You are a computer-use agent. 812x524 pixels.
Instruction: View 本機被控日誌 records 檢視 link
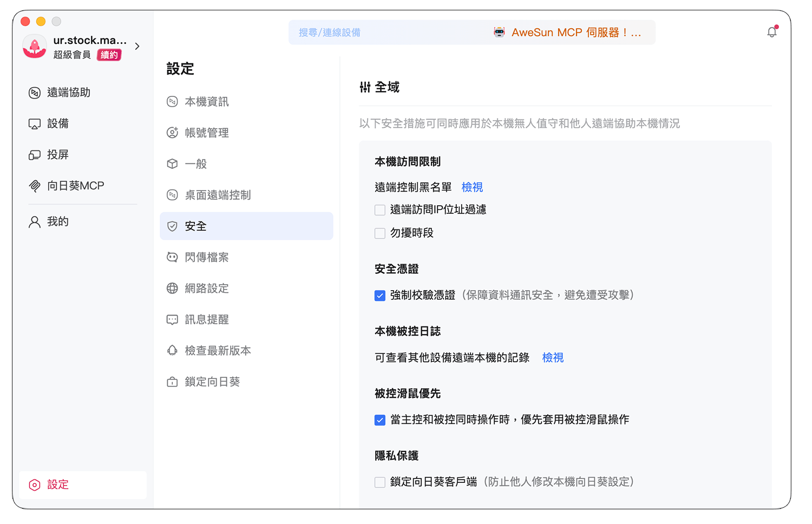[553, 358]
